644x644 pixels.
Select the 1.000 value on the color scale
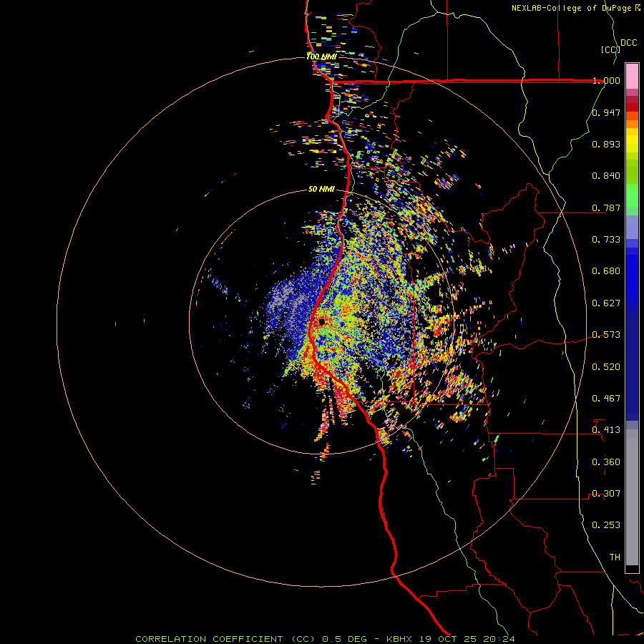pos(606,80)
